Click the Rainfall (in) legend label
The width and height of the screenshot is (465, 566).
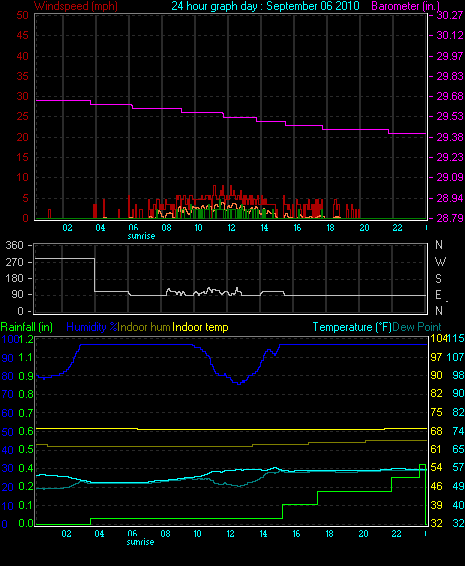point(27,327)
